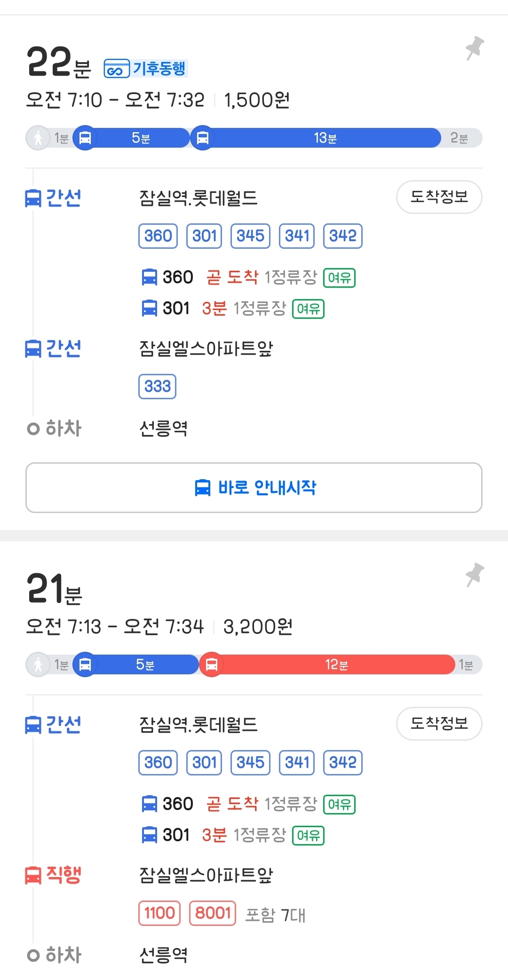
Task: Open 도착정보 for the first route
Action: (439, 197)
